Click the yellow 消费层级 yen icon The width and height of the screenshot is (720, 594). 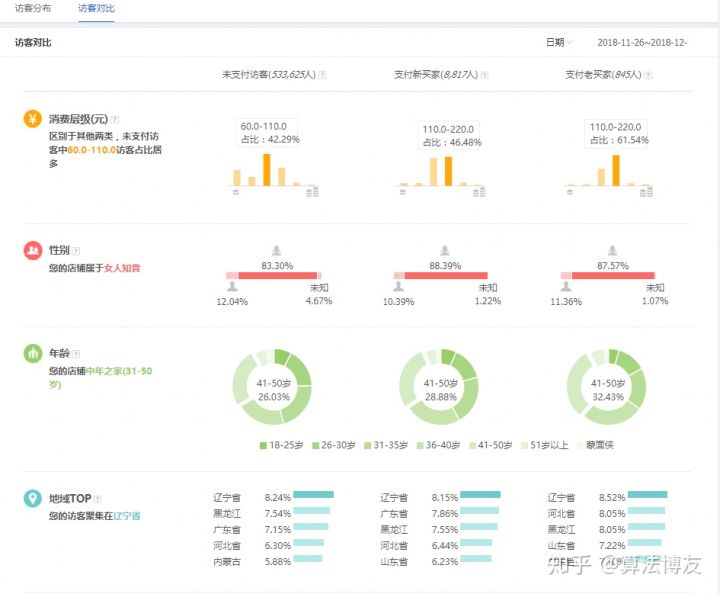pos(33,119)
